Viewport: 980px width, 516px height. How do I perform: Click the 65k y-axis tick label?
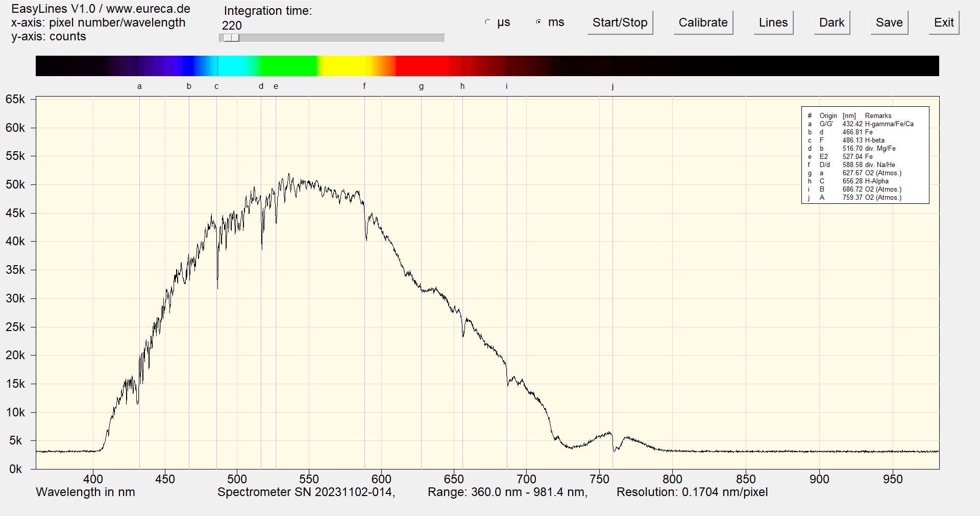coord(15,99)
